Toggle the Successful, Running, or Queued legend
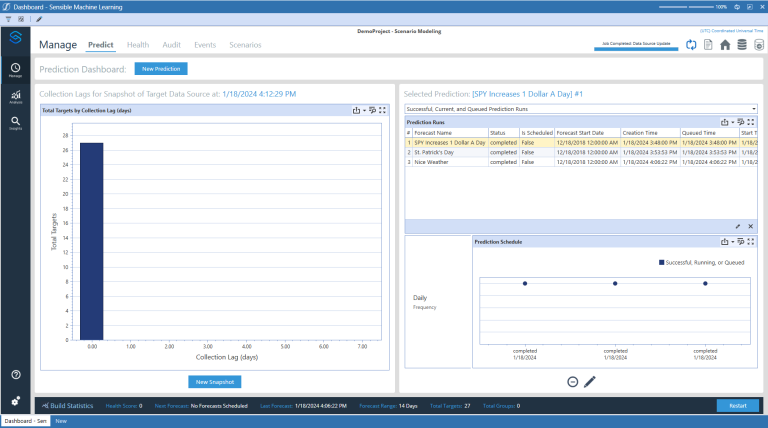 (x=702, y=262)
